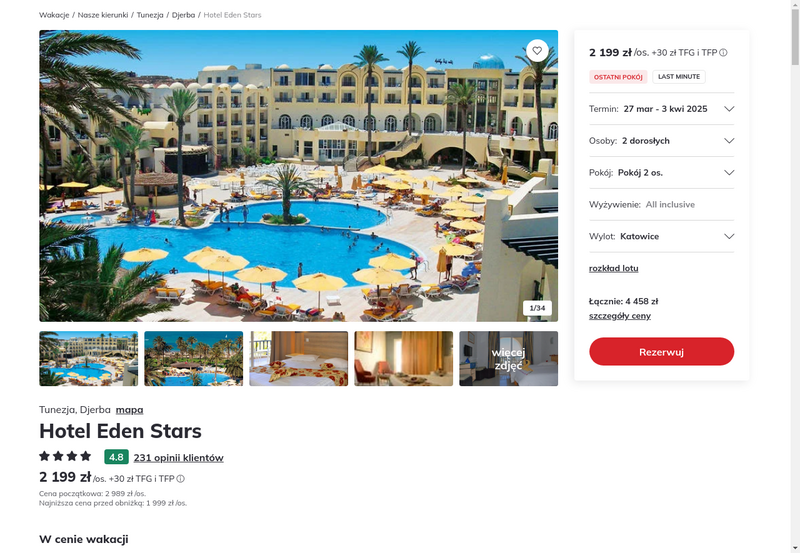
Task: Expand the Osoby 2 dorosłych selector
Action: 661,141
